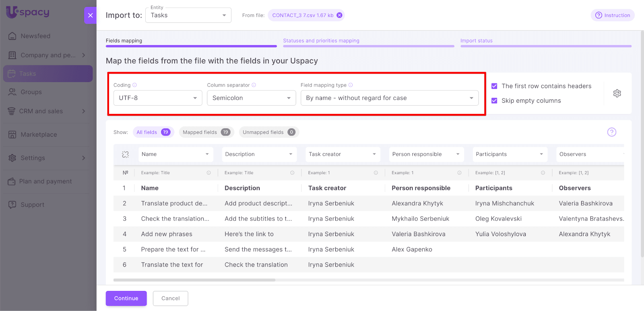The width and height of the screenshot is (644, 311).
Task: Switch to Statuses and priorities mapping step
Action: tap(321, 41)
